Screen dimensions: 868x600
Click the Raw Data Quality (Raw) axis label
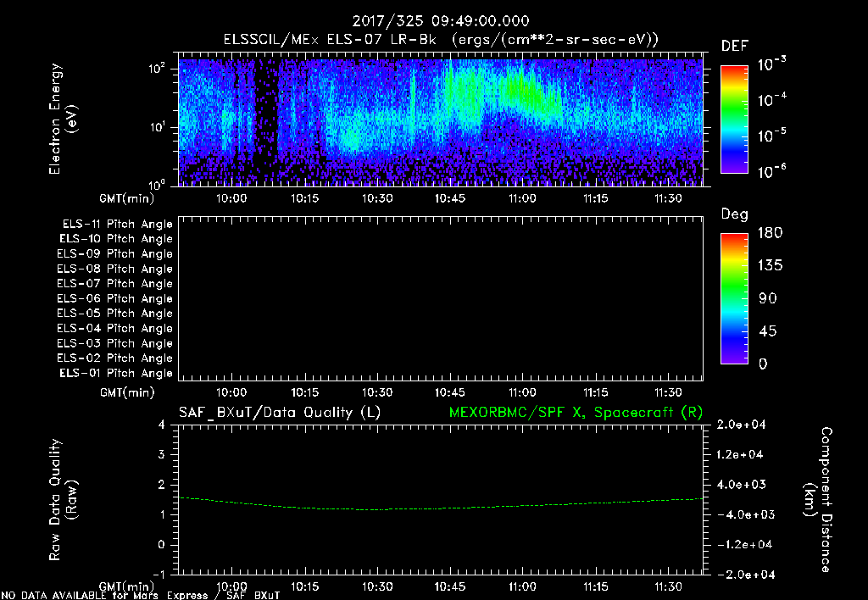pyautogui.click(x=63, y=499)
